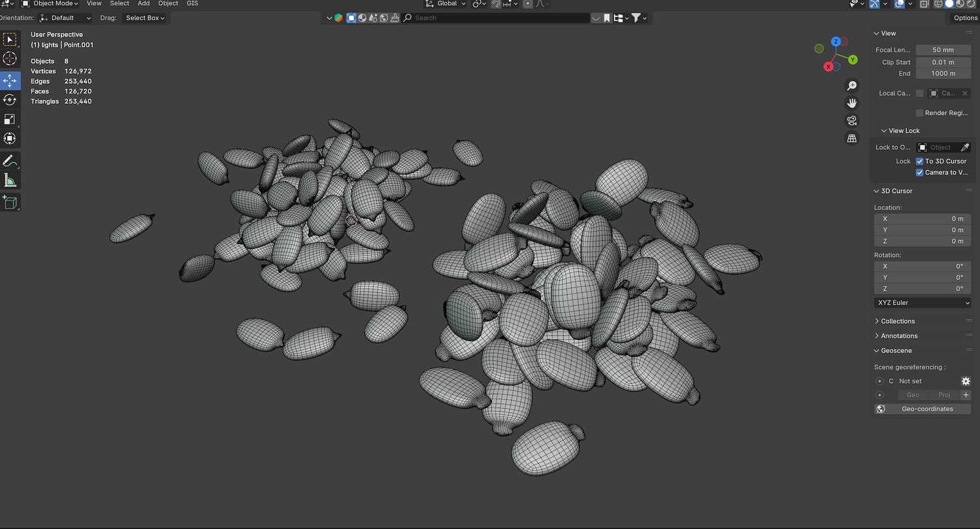This screenshot has height=529, width=980.
Task: Switch orthographic/perspective grid icon
Action: [x=852, y=138]
